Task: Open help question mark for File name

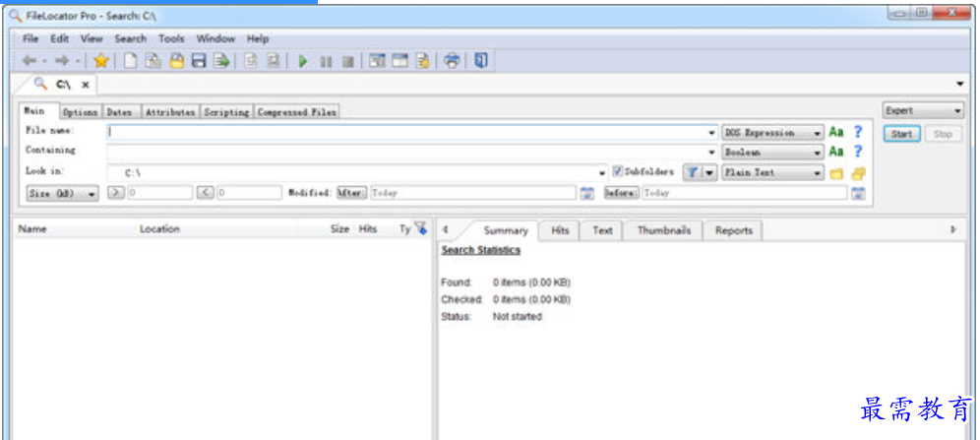Action: pyautogui.click(x=858, y=132)
